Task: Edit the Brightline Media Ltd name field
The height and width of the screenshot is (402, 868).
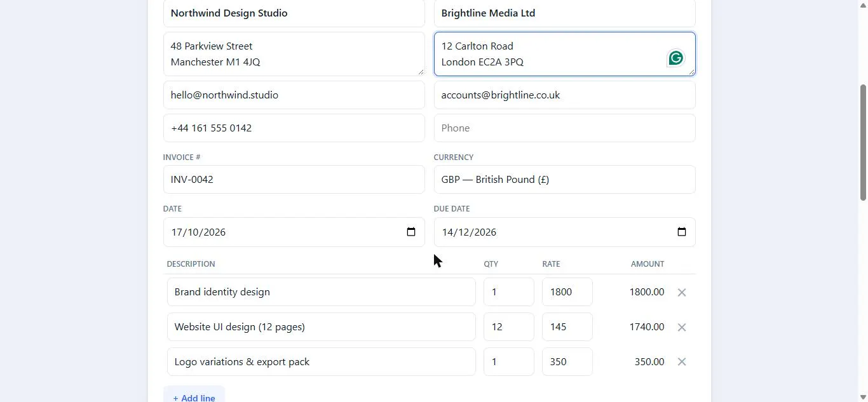Action: click(564, 13)
